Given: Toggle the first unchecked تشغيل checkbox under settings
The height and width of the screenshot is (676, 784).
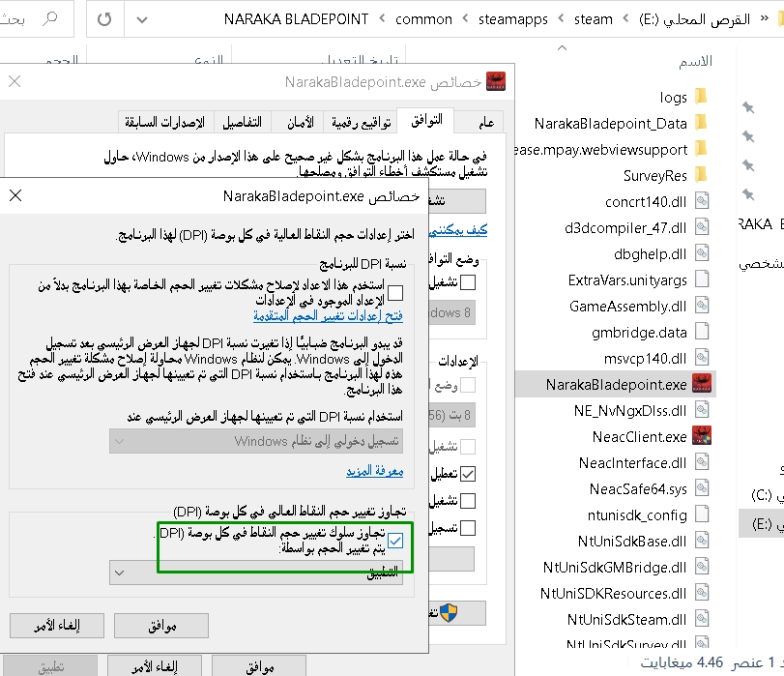Looking at the screenshot, I should point(468,447).
